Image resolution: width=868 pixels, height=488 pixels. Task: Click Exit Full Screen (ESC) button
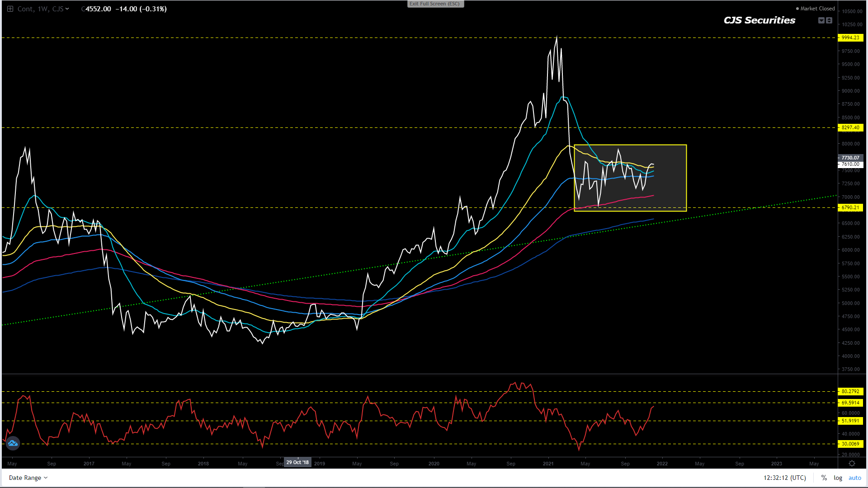point(435,4)
